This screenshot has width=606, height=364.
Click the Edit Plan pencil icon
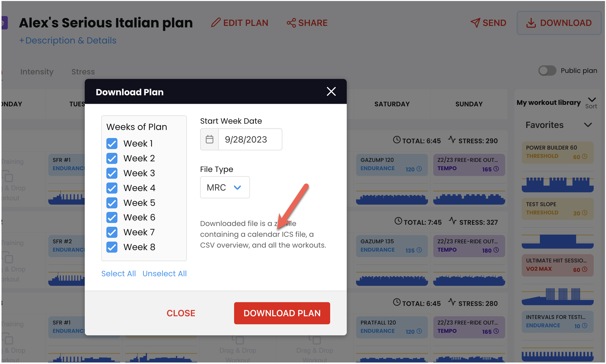216,23
